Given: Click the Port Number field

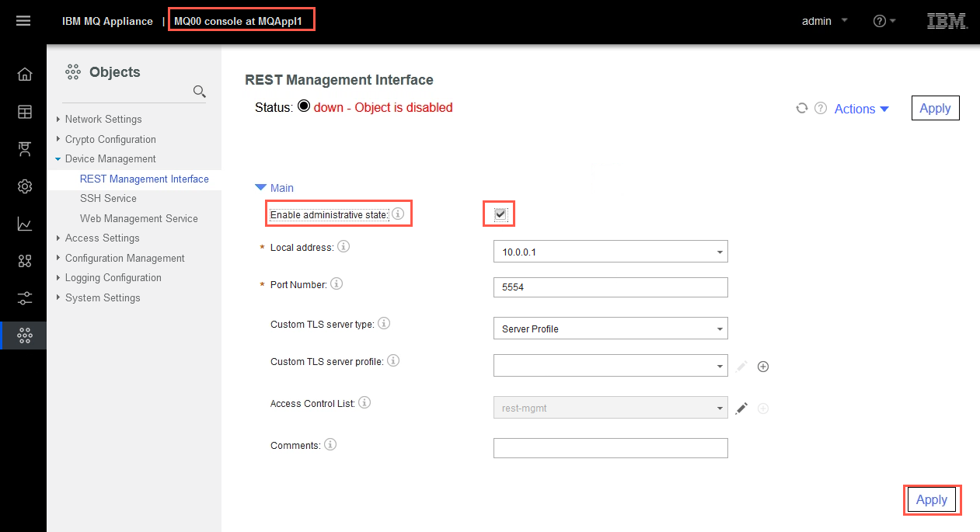Looking at the screenshot, I should [611, 287].
